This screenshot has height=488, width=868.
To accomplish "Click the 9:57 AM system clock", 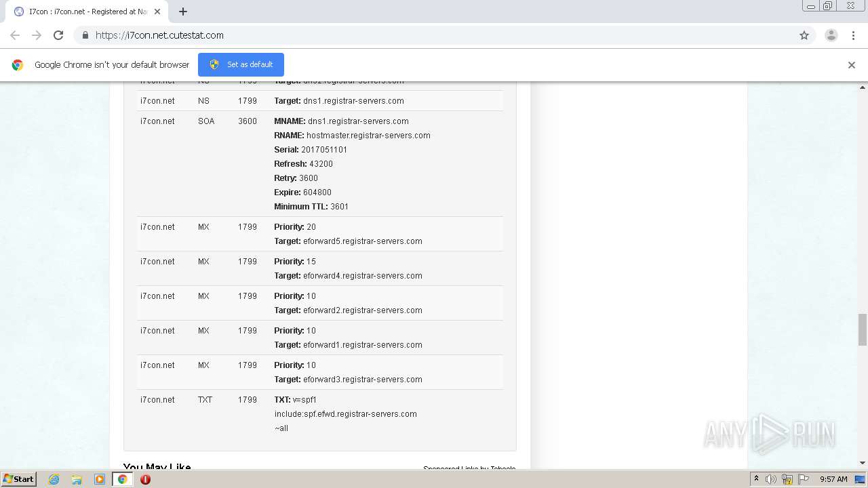I will [x=833, y=479].
